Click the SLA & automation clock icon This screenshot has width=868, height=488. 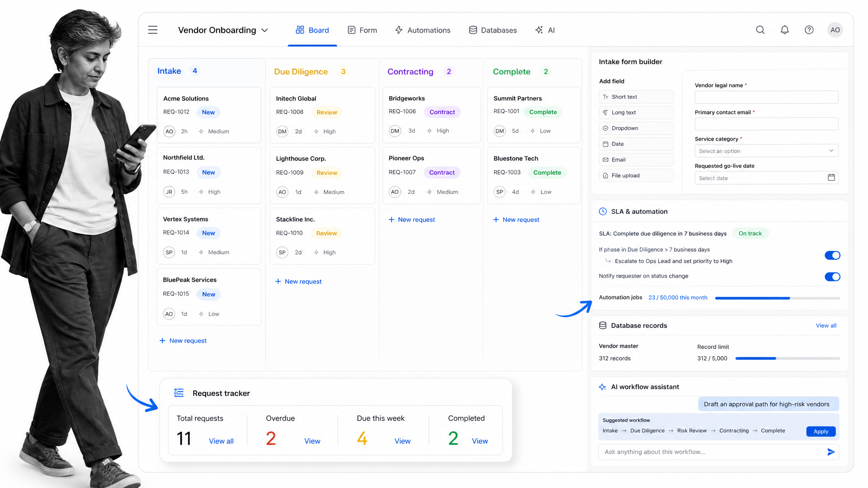pyautogui.click(x=603, y=211)
